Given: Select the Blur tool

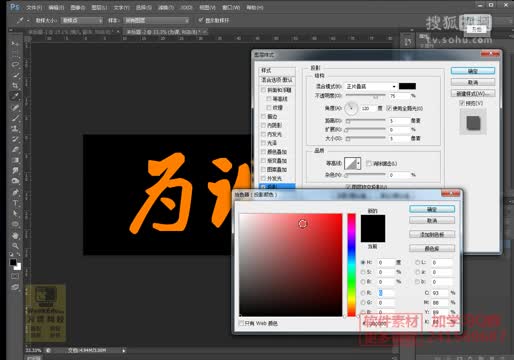Looking at the screenshot, I should [15, 171].
